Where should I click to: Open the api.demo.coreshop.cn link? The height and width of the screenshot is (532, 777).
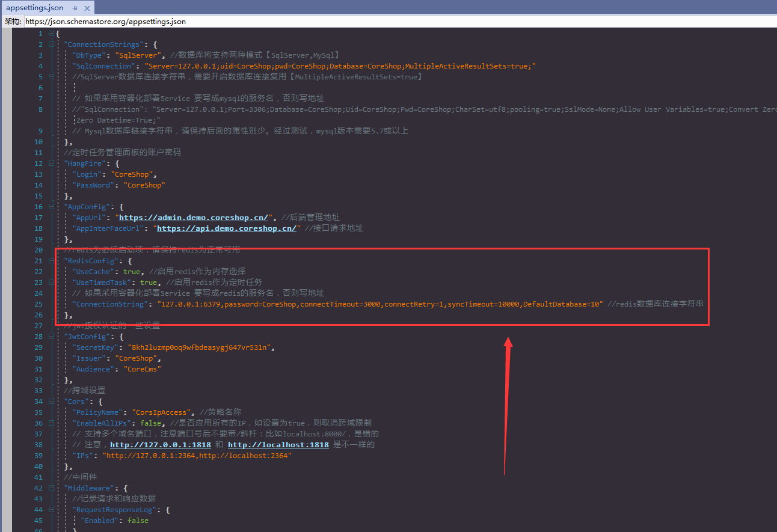point(226,228)
